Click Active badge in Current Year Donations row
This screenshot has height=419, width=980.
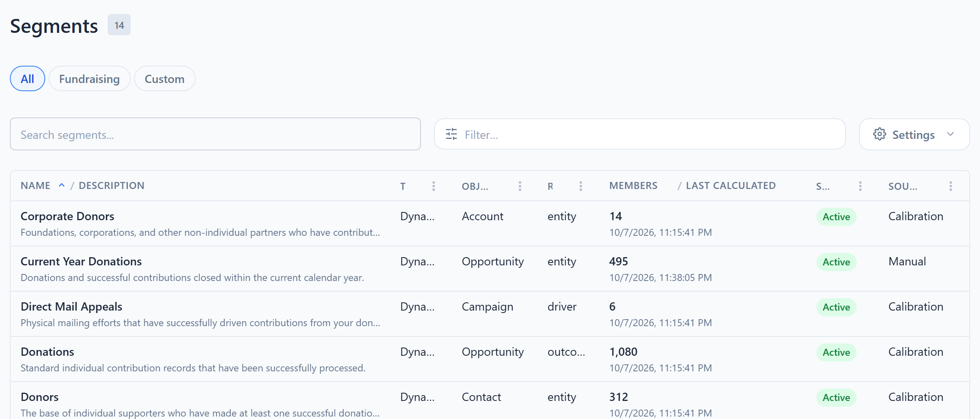point(836,262)
